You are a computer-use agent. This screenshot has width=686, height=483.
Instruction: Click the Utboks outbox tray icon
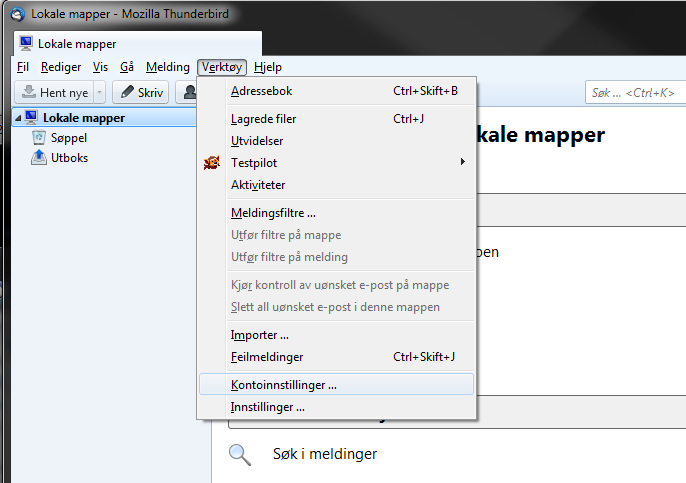(39, 158)
